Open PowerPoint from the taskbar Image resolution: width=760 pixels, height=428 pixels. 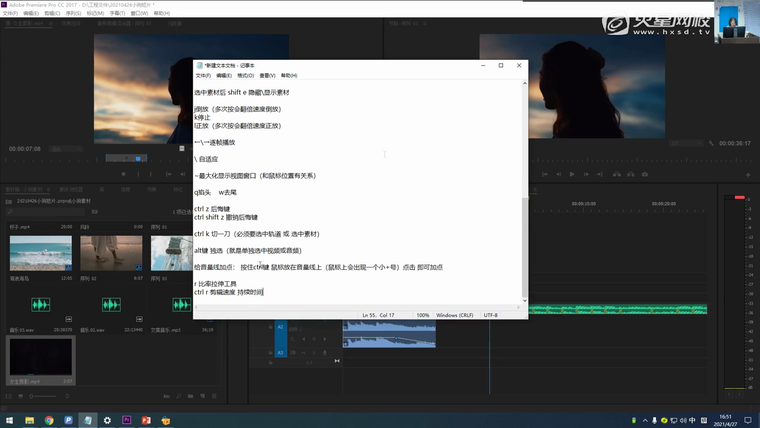point(146,421)
